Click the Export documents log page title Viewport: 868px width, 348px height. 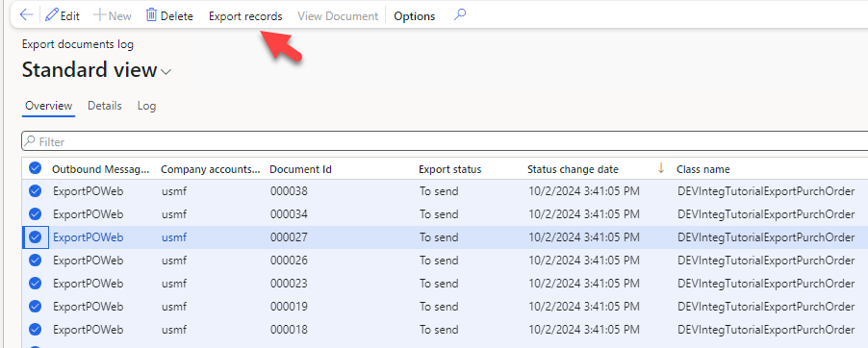[78, 44]
